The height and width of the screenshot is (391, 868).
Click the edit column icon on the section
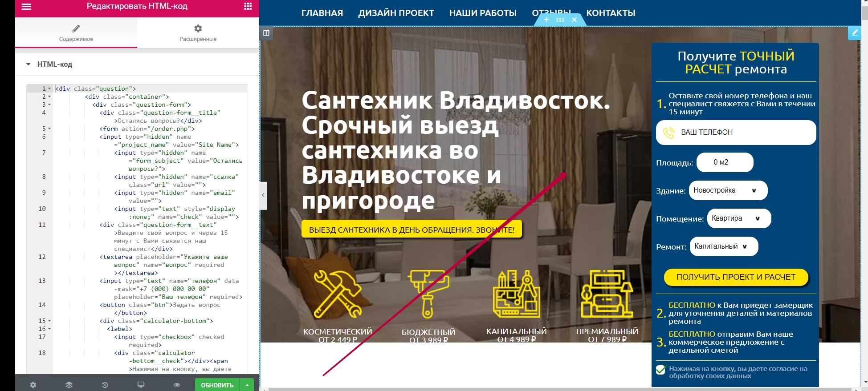point(266,33)
